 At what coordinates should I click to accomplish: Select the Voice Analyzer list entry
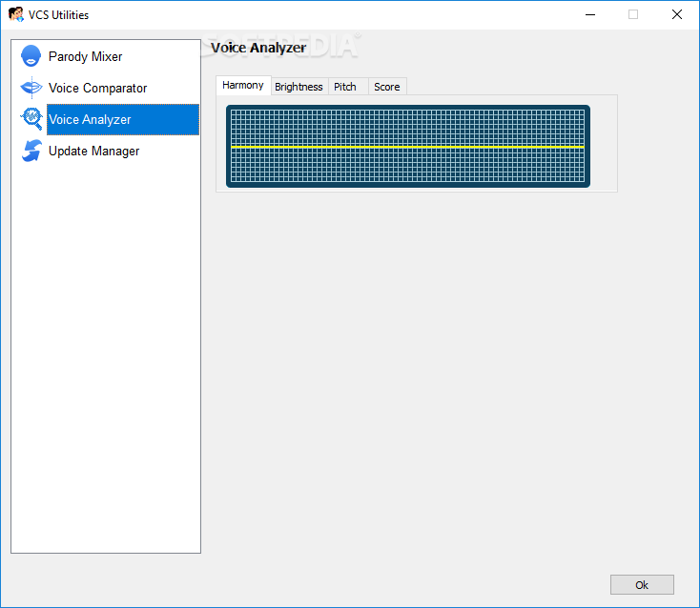[123, 119]
